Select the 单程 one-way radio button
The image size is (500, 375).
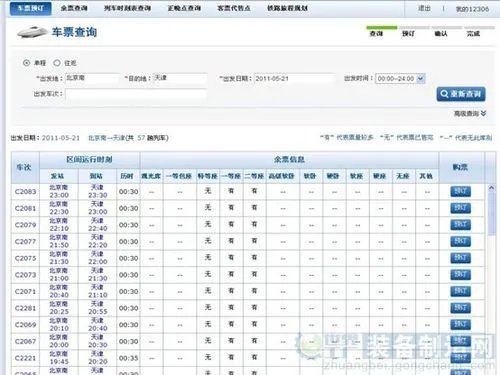point(26,63)
